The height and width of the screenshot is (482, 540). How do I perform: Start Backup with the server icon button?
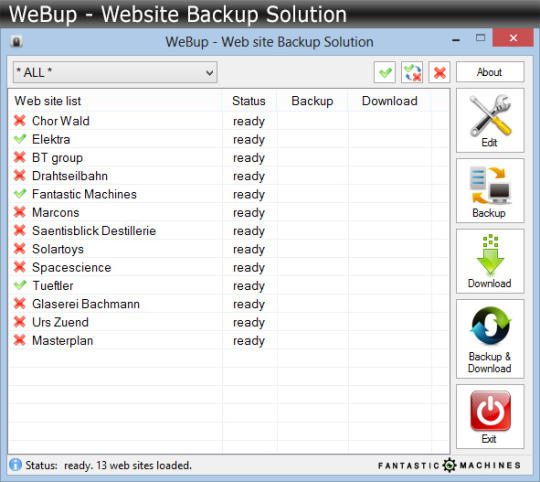[490, 191]
